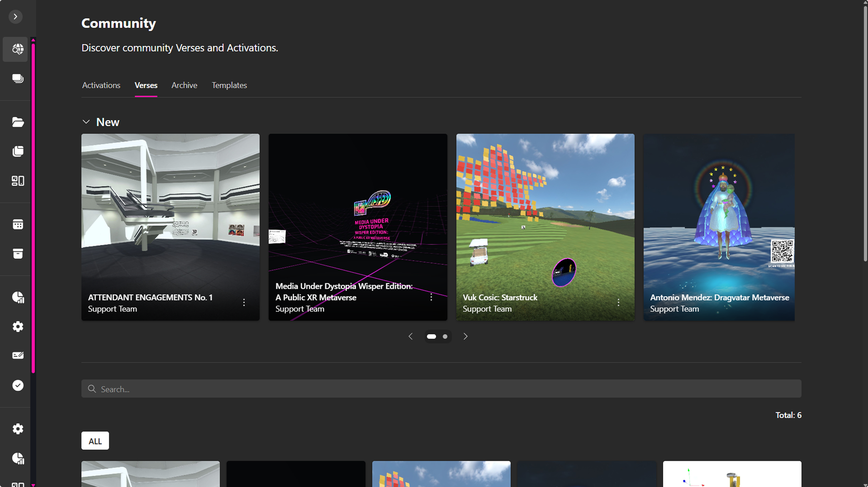Go to previous carousel page with left arrow
The height and width of the screenshot is (487, 868).
[410, 336]
